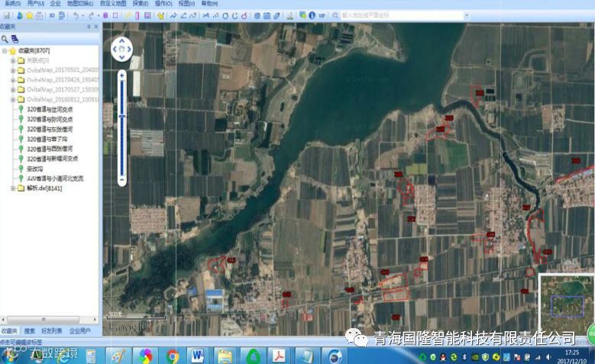Click the yellow star favorites toolbar icon
Image resolution: width=595 pixels, height=364 pixels.
coord(29,15)
